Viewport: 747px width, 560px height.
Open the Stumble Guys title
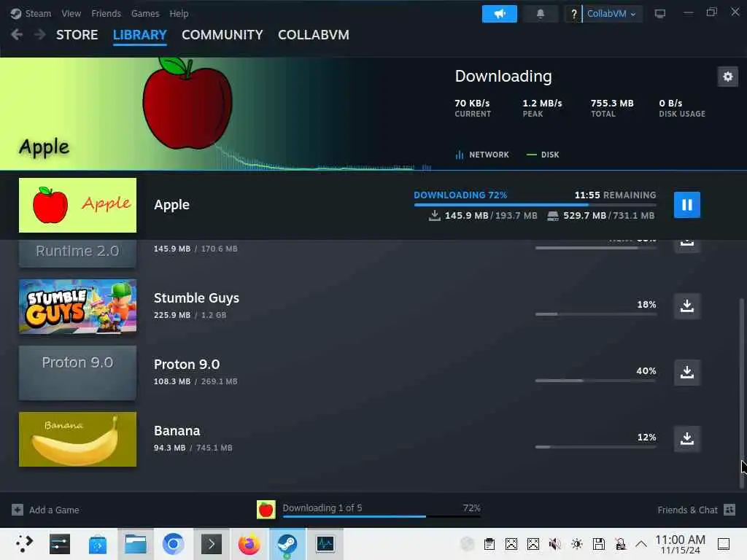click(x=196, y=298)
